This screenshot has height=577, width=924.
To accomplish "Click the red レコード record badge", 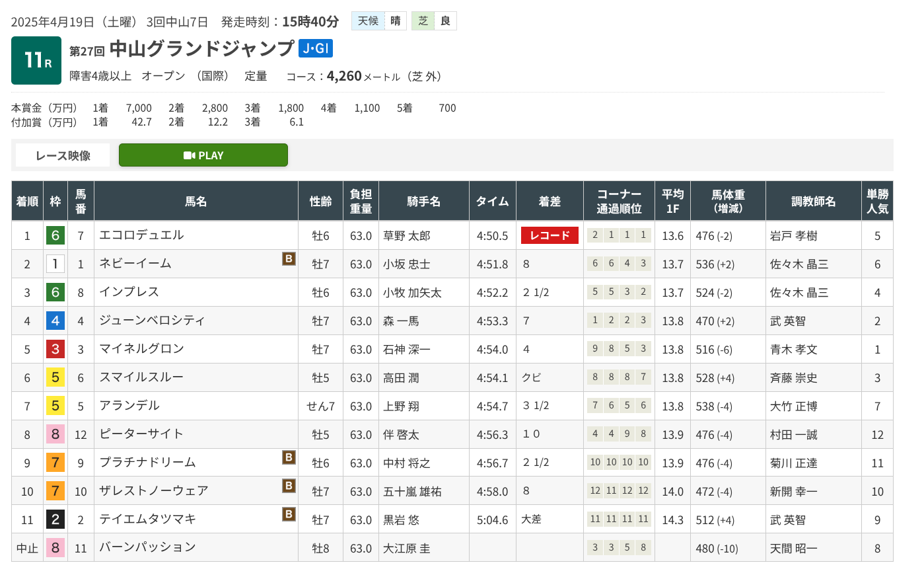I will pyautogui.click(x=550, y=235).
